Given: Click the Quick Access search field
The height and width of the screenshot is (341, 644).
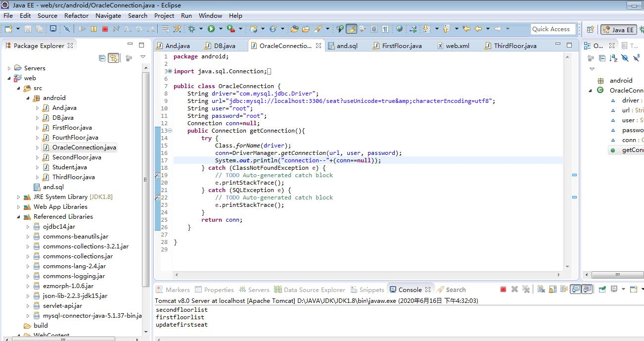Looking at the screenshot, I should pos(553,29).
